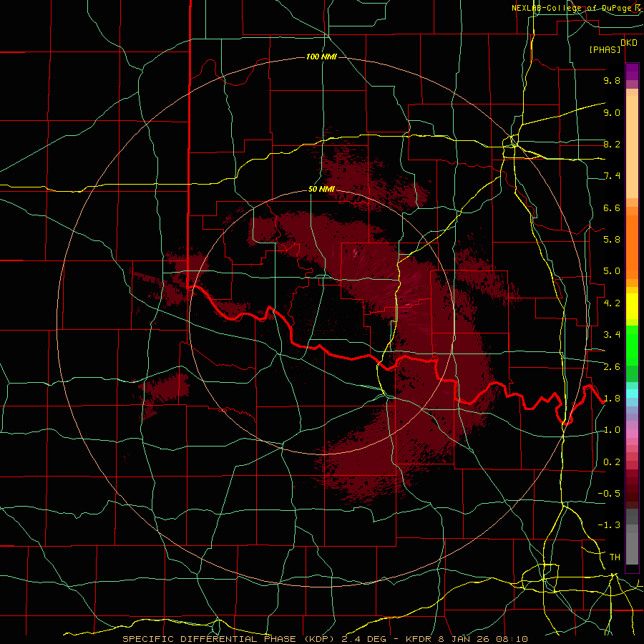Click the [PHAS] legend heading
644x644 pixels.
[x=605, y=49]
